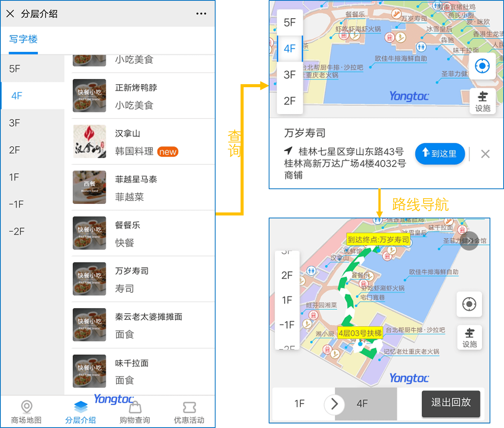This screenshot has height=428, width=504.
Task: Select 1F in the left floor list
Action: [33, 177]
